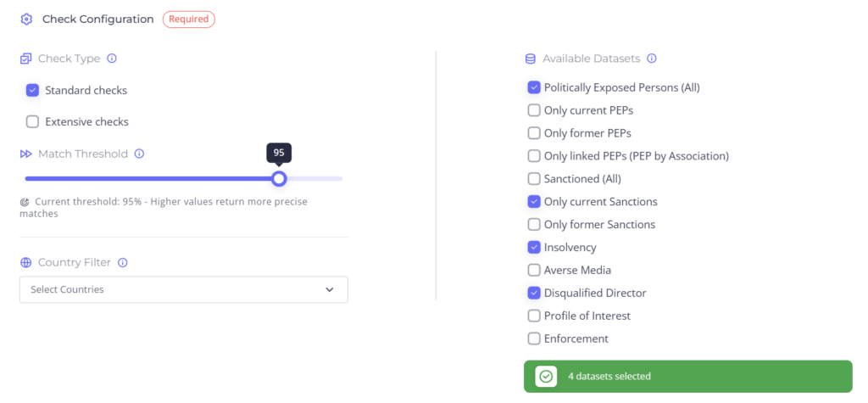The width and height of the screenshot is (868, 403).
Task: Click the info icon beside Match Threshold
Action: coord(139,154)
